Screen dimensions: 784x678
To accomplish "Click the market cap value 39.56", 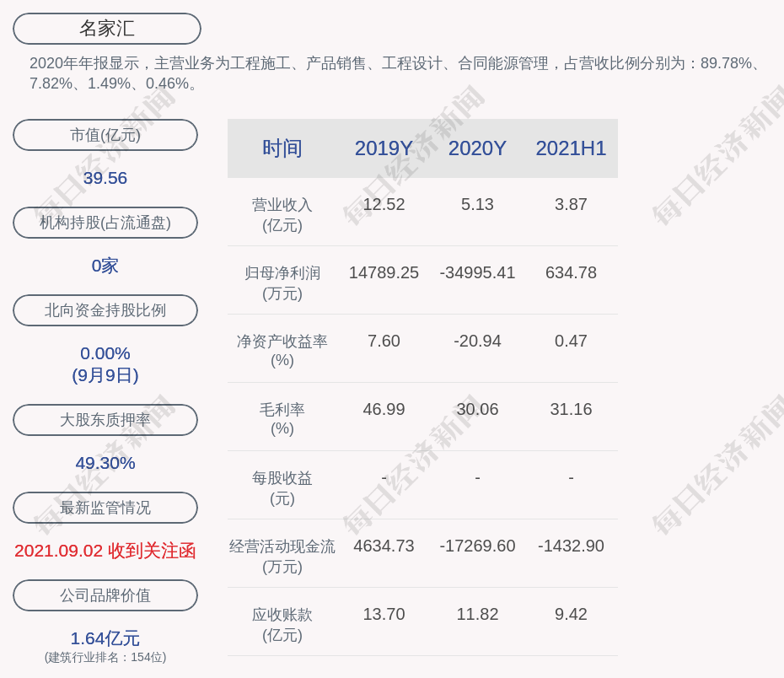I will [105, 178].
